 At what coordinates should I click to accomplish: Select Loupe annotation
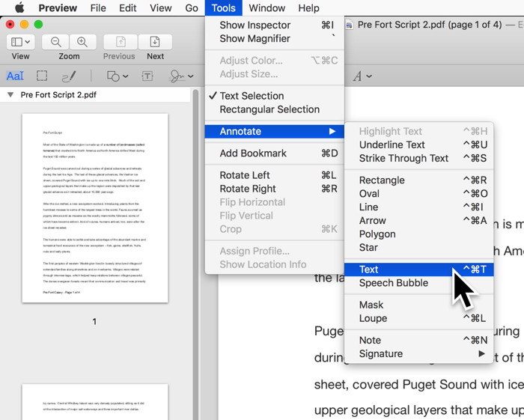(418, 318)
